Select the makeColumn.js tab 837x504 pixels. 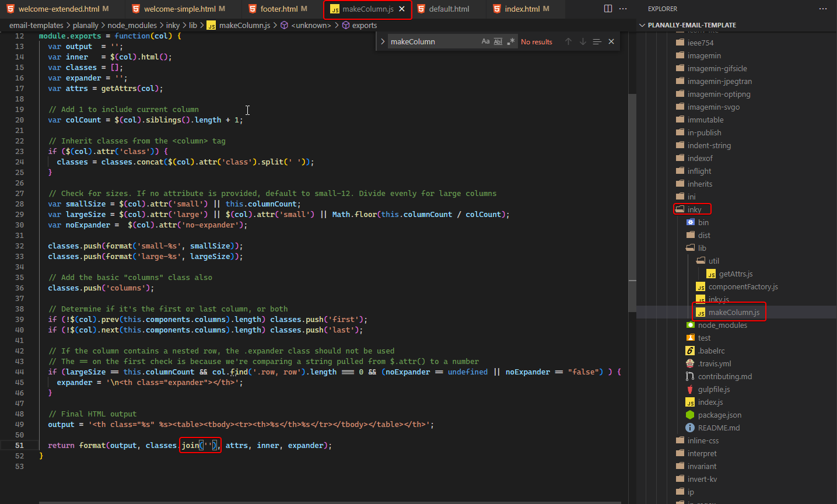point(367,9)
